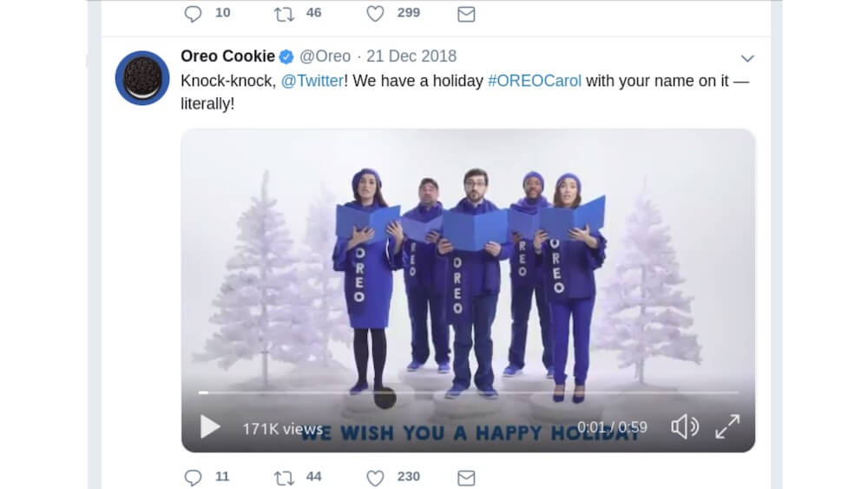
Task: Retweet the Oreo holiday carol tweet
Action: pyautogui.click(x=284, y=477)
